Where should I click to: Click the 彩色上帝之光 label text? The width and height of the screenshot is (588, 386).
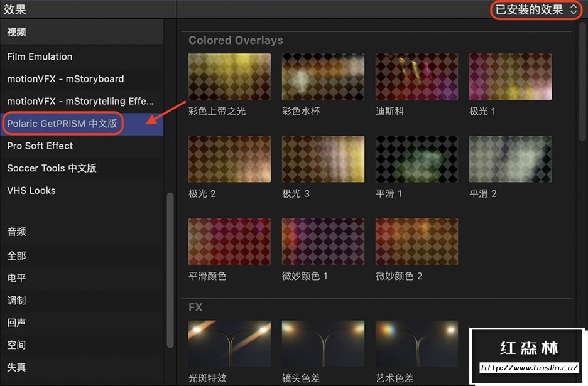coord(217,111)
